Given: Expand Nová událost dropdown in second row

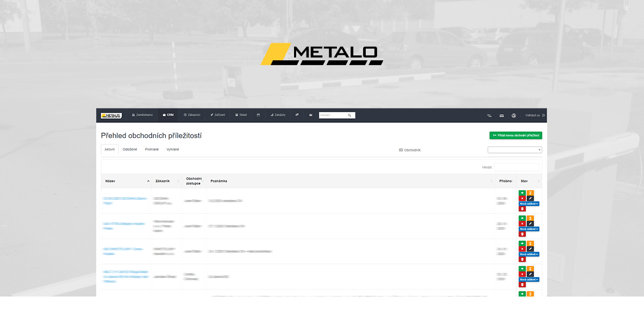Looking at the screenshot, I should tap(529, 229).
